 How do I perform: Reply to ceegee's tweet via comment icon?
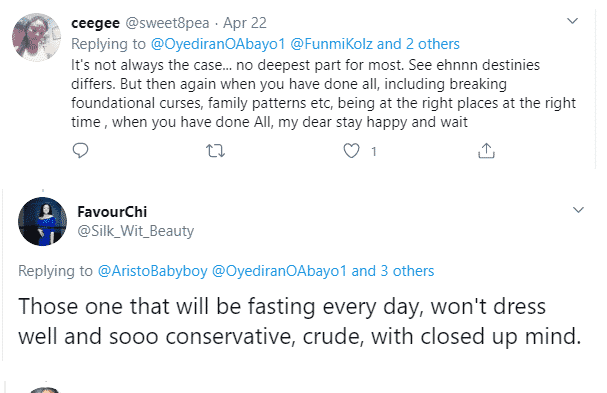(81, 151)
